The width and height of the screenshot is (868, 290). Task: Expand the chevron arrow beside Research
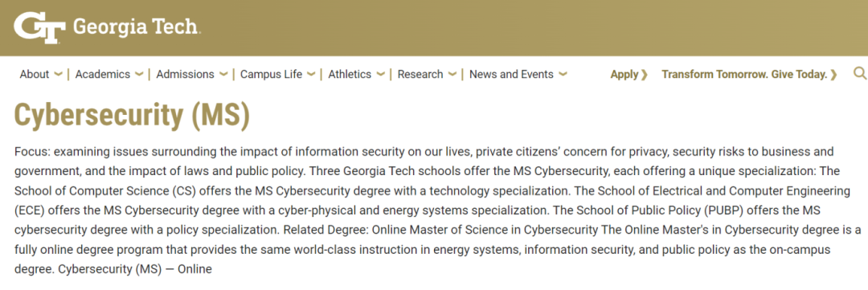[x=452, y=74]
